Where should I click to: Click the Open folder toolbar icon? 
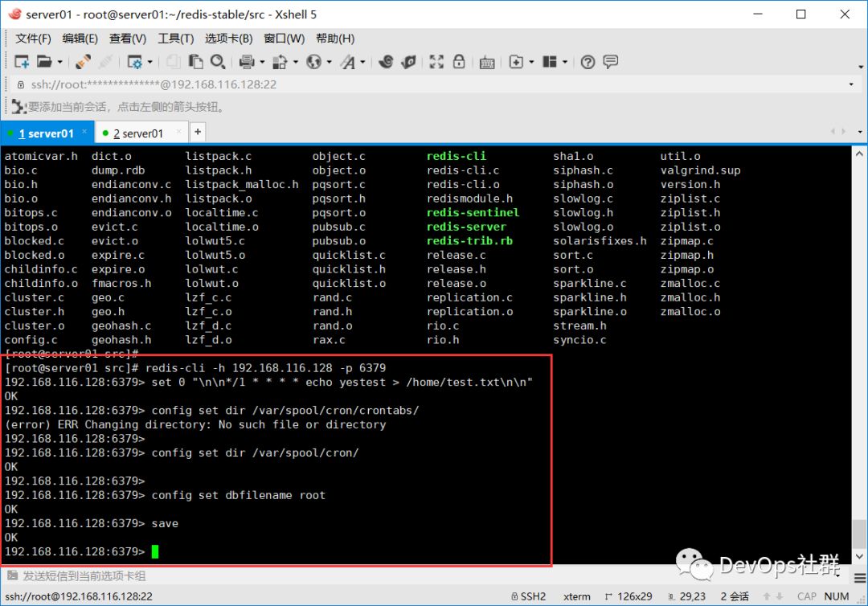pyautogui.click(x=44, y=61)
